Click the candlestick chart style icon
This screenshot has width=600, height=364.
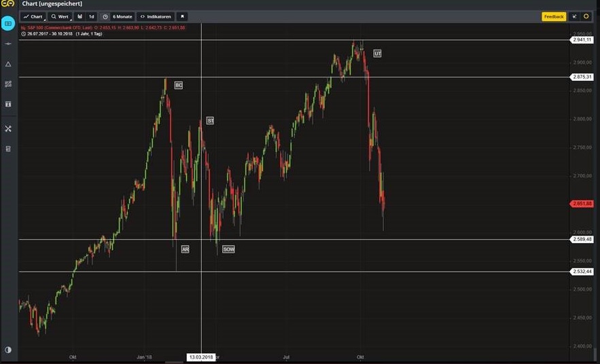80,16
